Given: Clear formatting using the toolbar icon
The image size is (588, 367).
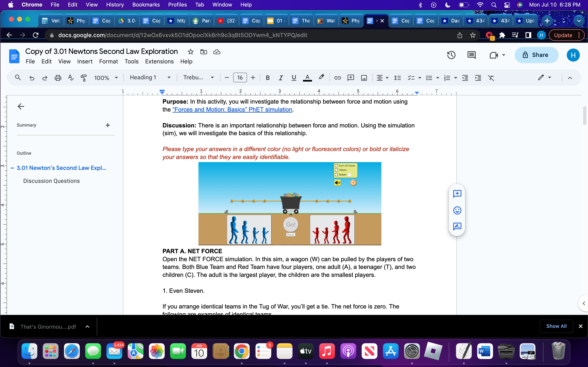Looking at the screenshot, I should (491, 78).
